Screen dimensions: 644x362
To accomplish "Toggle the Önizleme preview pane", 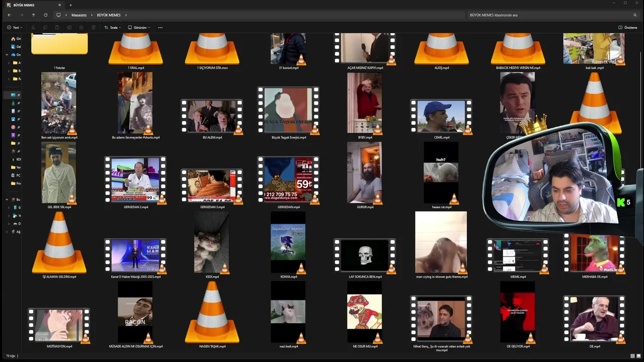I will [x=628, y=28].
